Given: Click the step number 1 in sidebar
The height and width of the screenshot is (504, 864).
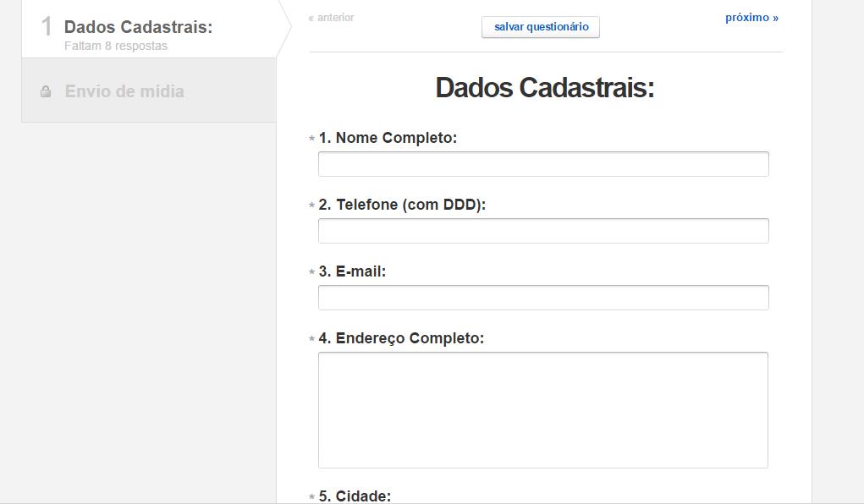Looking at the screenshot, I should pyautogui.click(x=47, y=27).
